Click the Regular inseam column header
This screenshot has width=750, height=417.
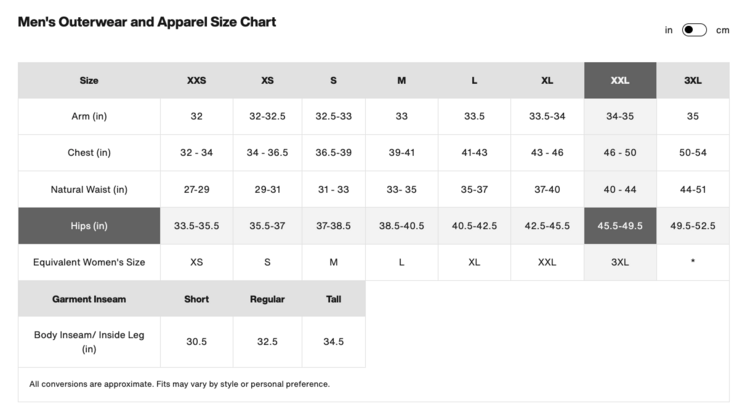[267, 299]
